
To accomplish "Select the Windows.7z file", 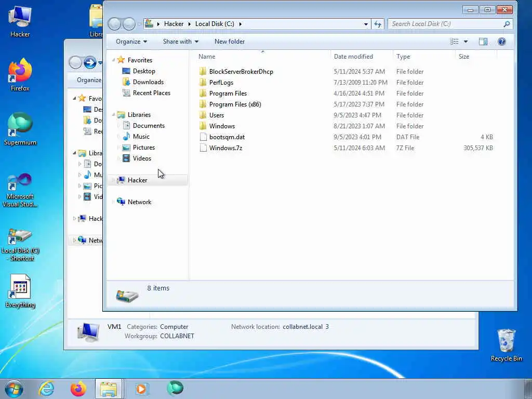I will [x=225, y=148].
